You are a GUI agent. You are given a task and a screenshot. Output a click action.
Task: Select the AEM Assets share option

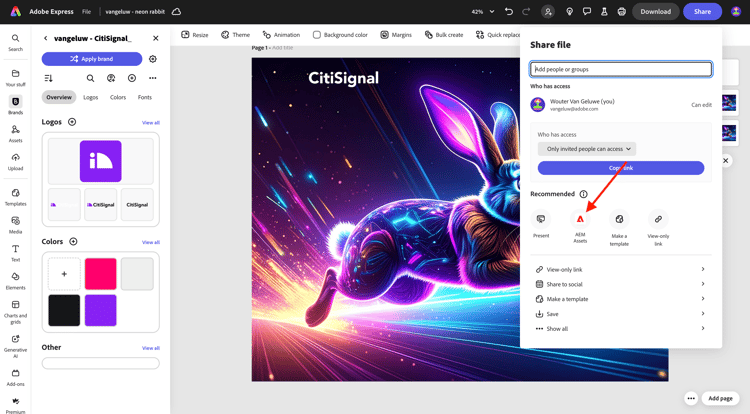580,226
